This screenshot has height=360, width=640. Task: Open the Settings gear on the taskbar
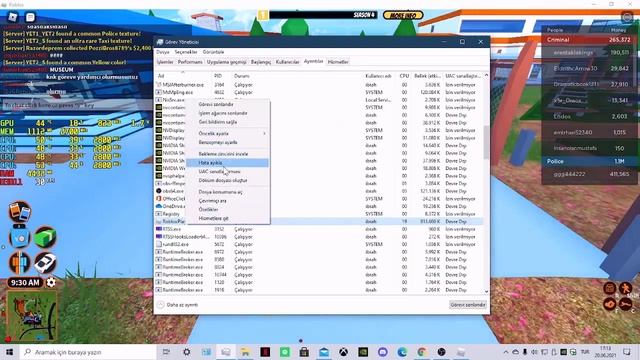(x=187, y=352)
